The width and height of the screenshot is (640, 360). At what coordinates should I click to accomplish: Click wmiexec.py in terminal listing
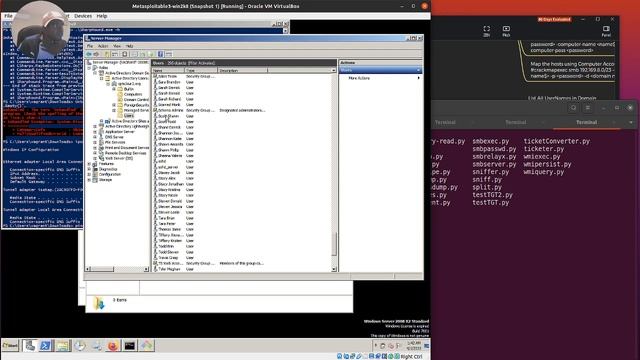tap(542, 157)
